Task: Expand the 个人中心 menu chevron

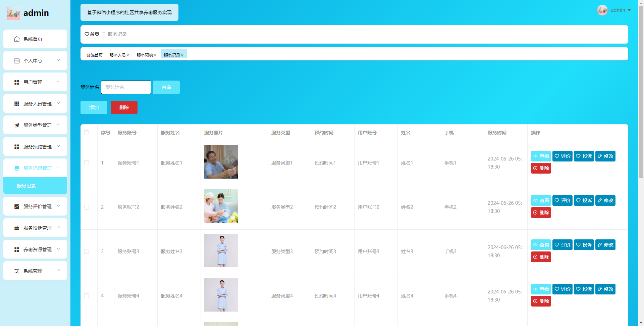Action: click(x=58, y=60)
